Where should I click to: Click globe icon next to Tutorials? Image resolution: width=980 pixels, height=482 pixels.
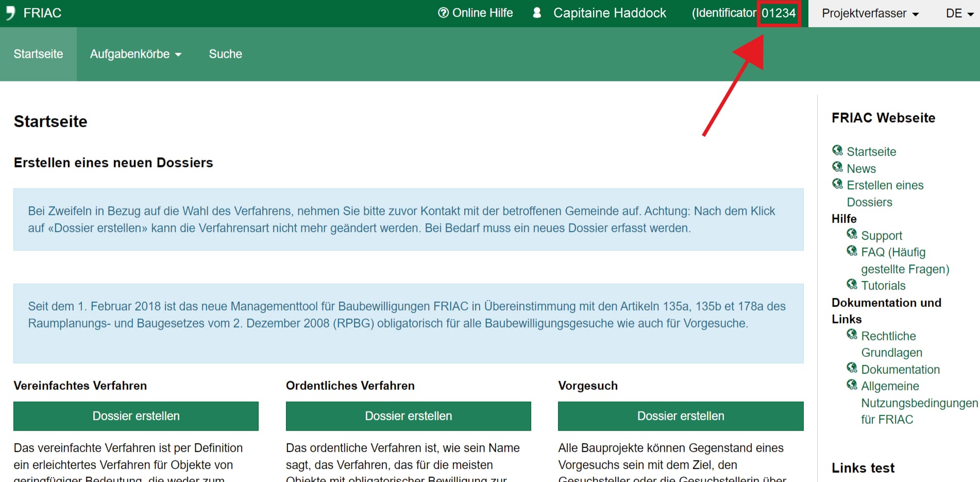pyautogui.click(x=852, y=284)
